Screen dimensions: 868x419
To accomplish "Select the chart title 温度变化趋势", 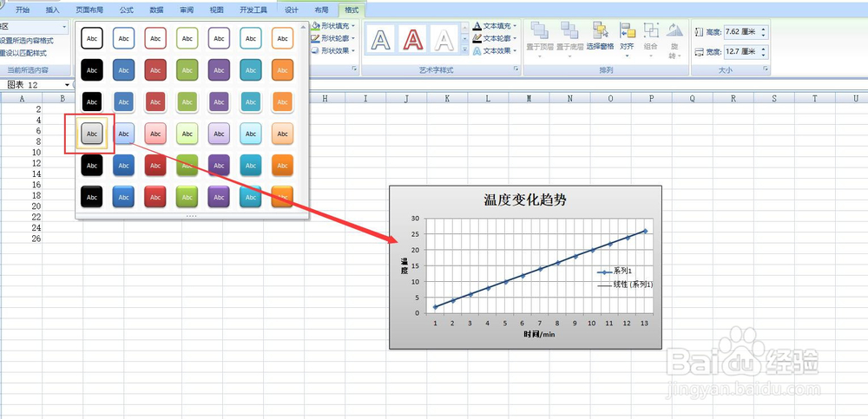I will 525,200.
